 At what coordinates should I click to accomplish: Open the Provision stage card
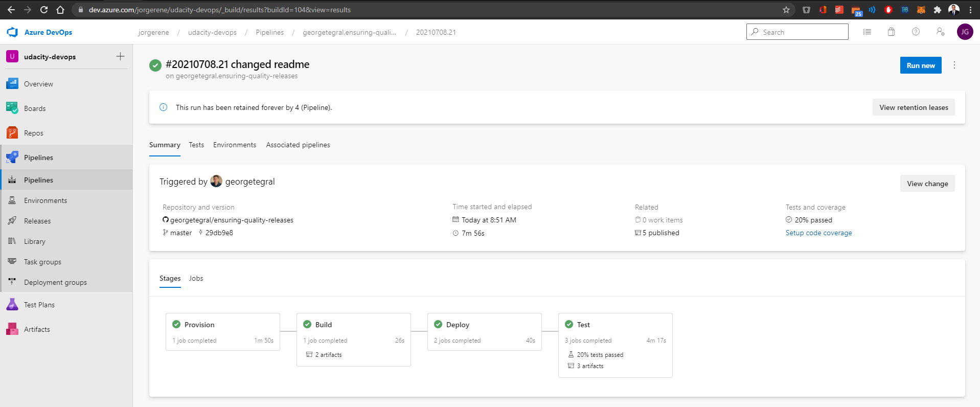[x=223, y=332]
